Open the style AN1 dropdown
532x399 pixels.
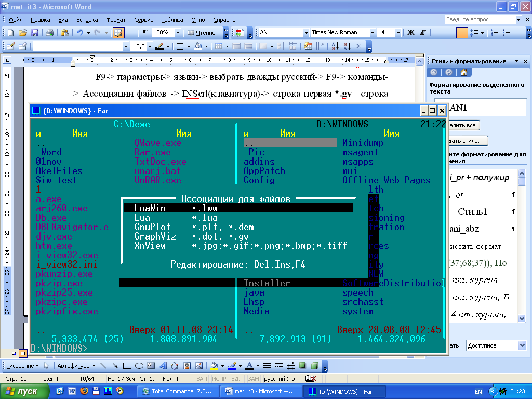pyautogui.click(x=305, y=33)
